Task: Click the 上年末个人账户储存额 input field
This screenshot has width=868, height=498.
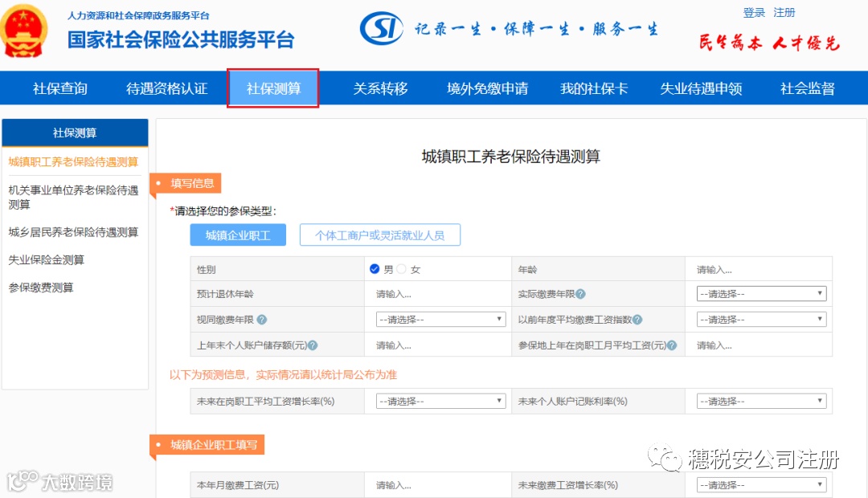Action: (437, 345)
